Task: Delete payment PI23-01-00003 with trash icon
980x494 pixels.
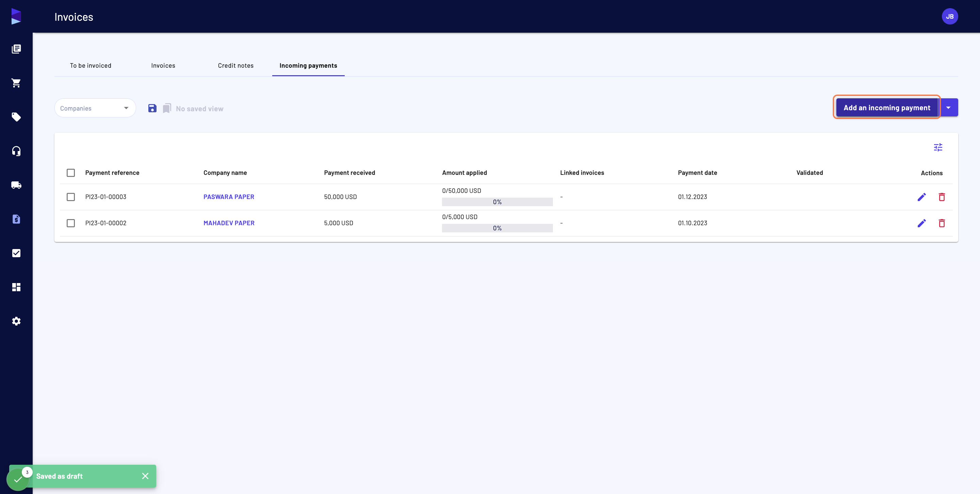Action: click(942, 197)
